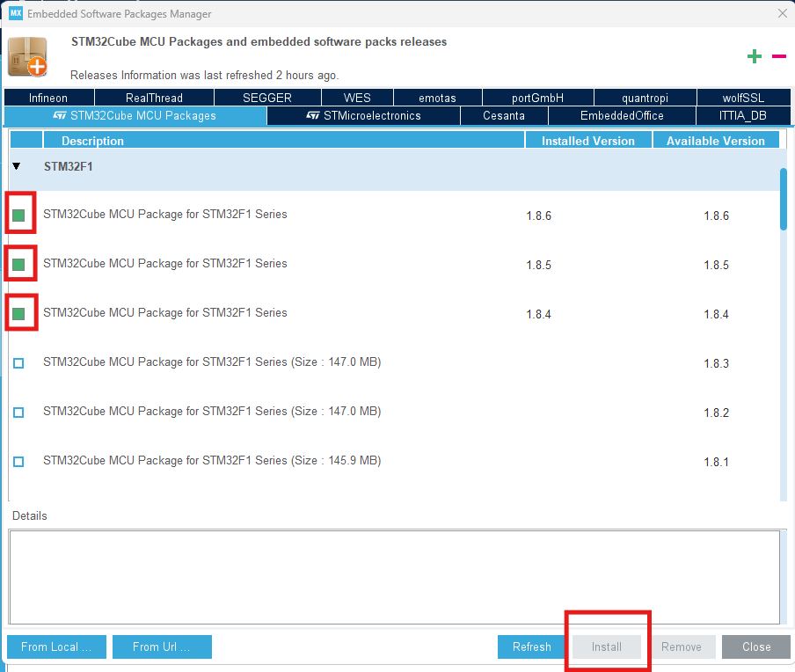
Task: Click available version 1.8.1 cell
Action: point(717,462)
